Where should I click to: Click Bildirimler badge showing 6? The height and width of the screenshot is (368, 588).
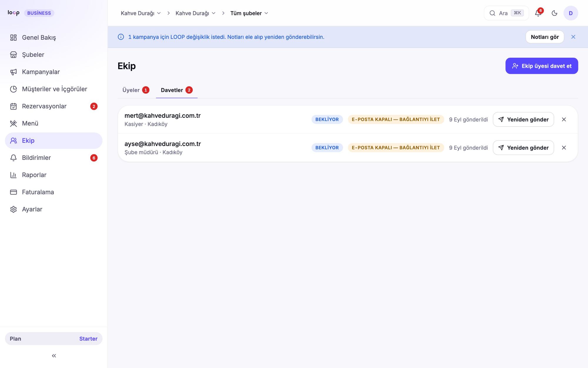[94, 158]
